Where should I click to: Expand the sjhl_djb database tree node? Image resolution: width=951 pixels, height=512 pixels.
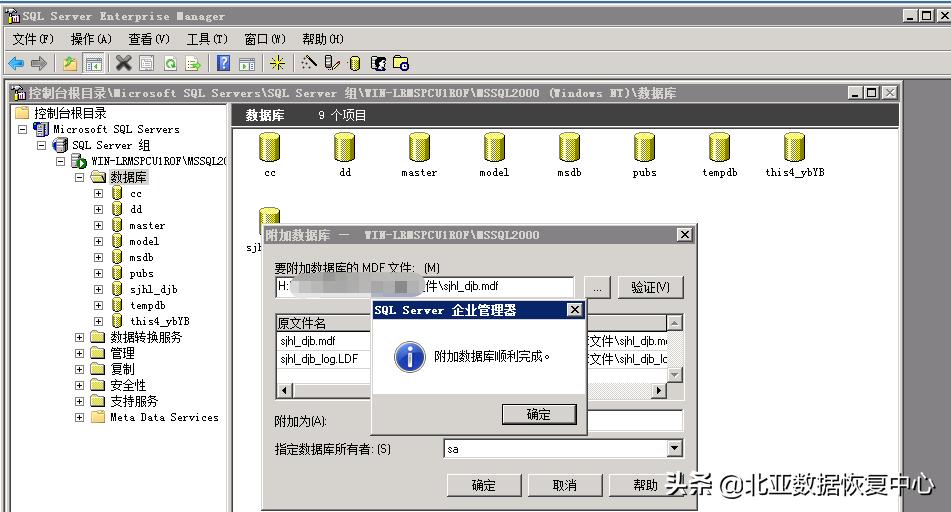(x=98, y=289)
